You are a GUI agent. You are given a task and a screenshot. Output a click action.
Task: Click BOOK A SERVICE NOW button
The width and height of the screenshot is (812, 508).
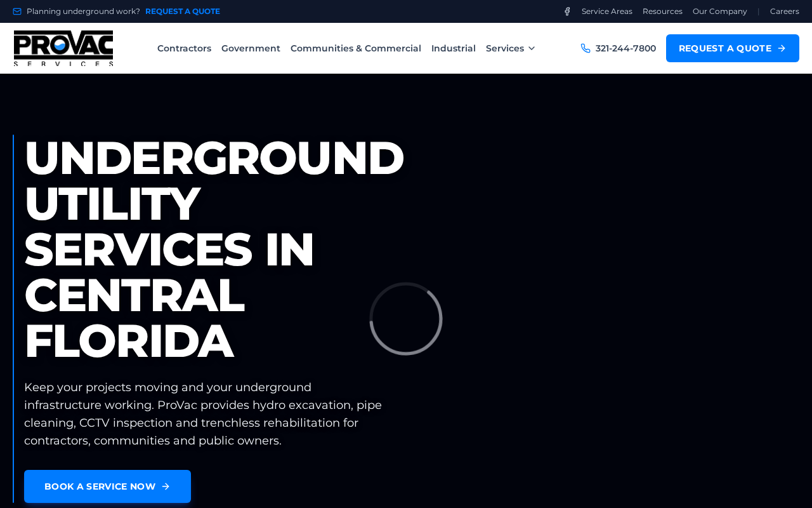107,486
